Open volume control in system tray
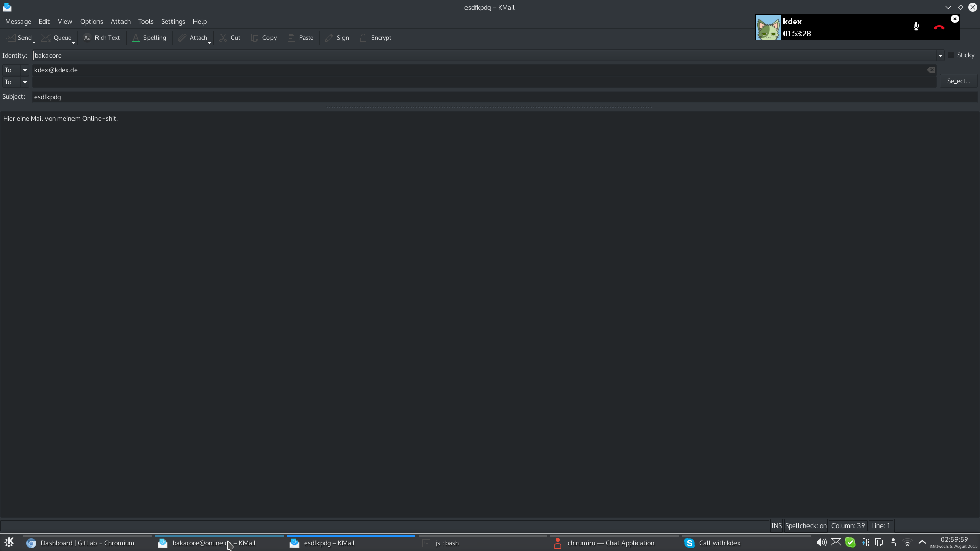This screenshot has width=980, height=551. point(821,543)
